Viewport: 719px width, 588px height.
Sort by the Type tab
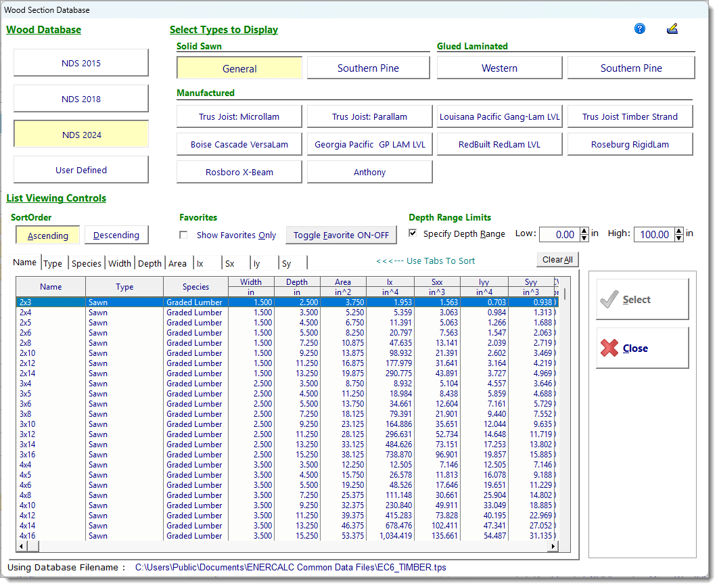tap(53, 263)
